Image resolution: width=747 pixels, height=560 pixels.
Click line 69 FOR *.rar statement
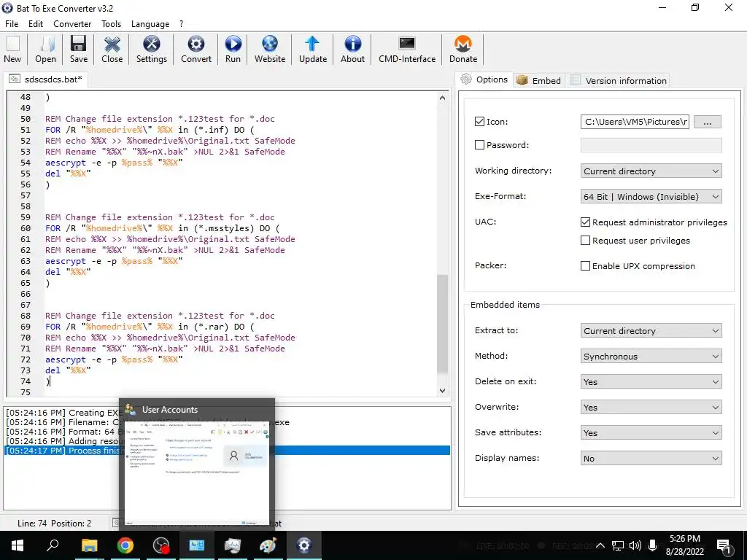pos(150,327)
